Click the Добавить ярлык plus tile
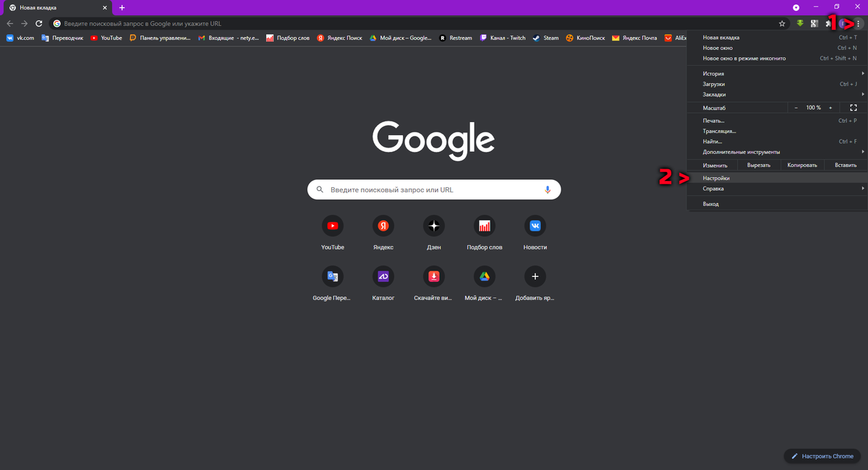The width and height of the screenshot is (868, 470). 535,283
